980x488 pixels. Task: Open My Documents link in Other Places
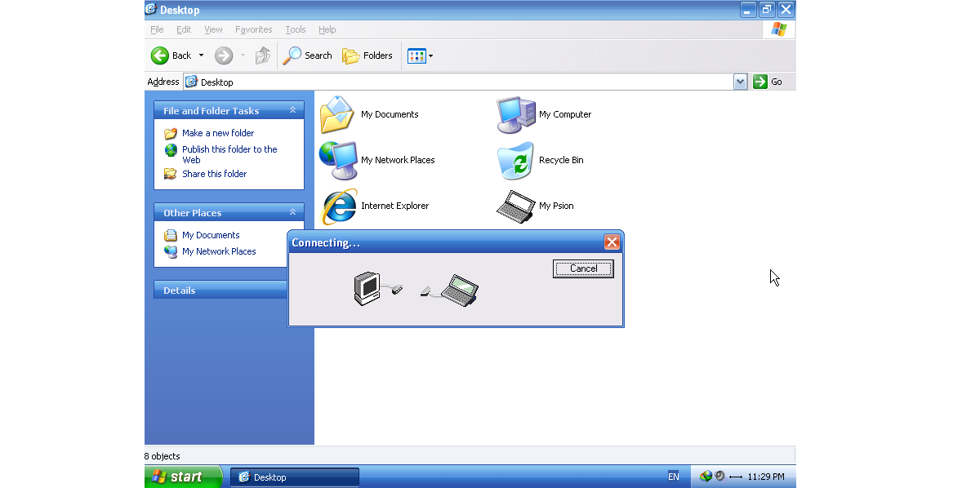pyautogui.click(x=211, y=235)
